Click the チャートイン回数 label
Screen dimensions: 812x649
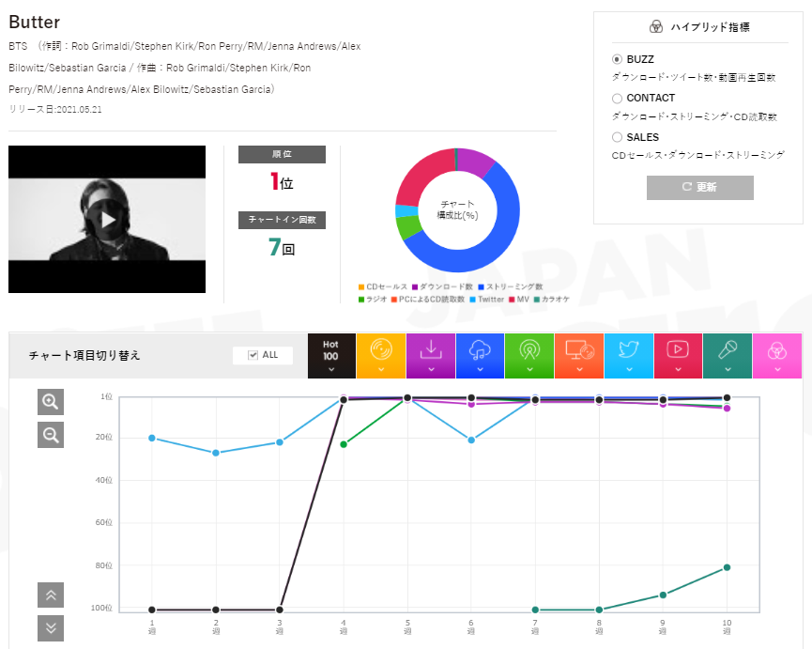coord(283,220)
